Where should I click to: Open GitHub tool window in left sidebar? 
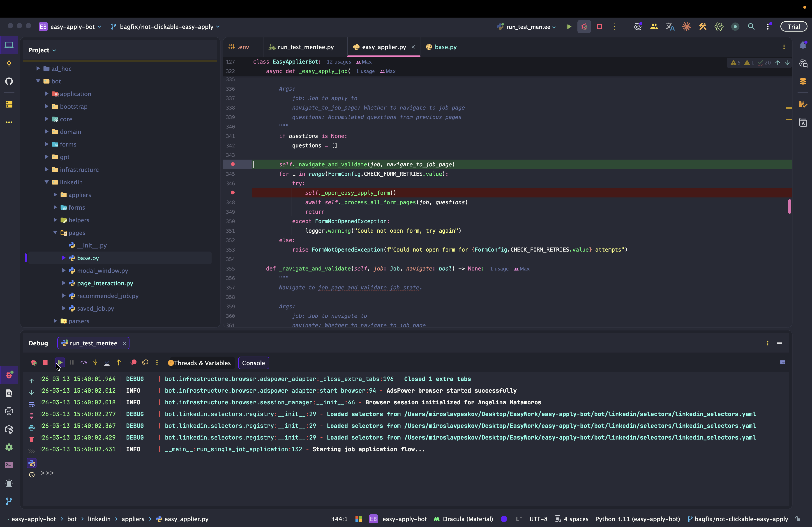click(x=9, y=81)
